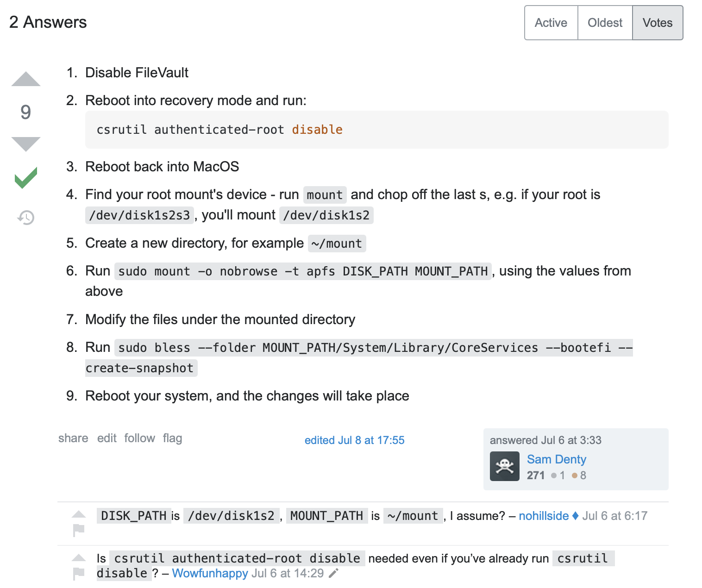Viewport: 702px width, 588px height.
Task: Follow this answer
Action: pyautogui.click(x=139, y=438)
